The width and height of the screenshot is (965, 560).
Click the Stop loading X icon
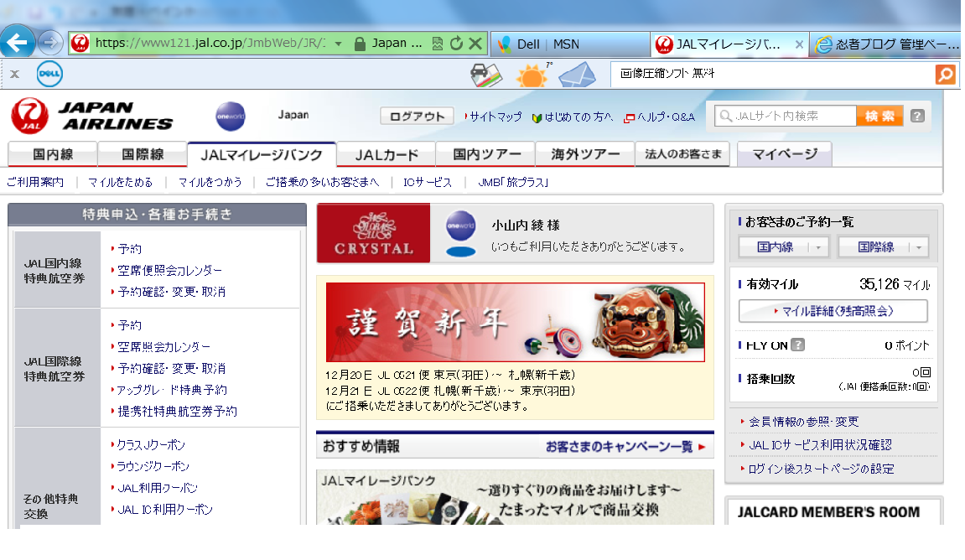click(x=475, y=44)
